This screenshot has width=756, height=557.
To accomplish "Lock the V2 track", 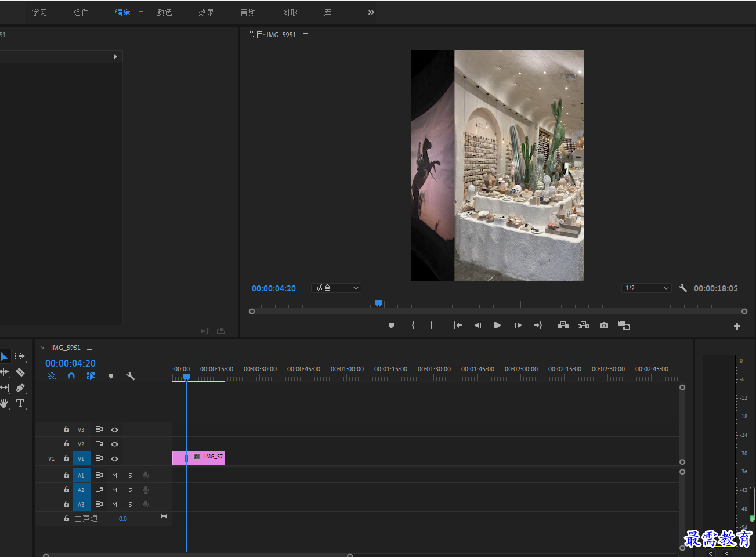I will point(67,444).
